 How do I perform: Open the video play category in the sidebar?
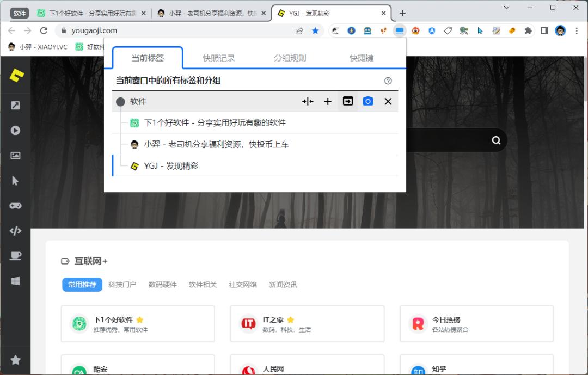(15, 131)
